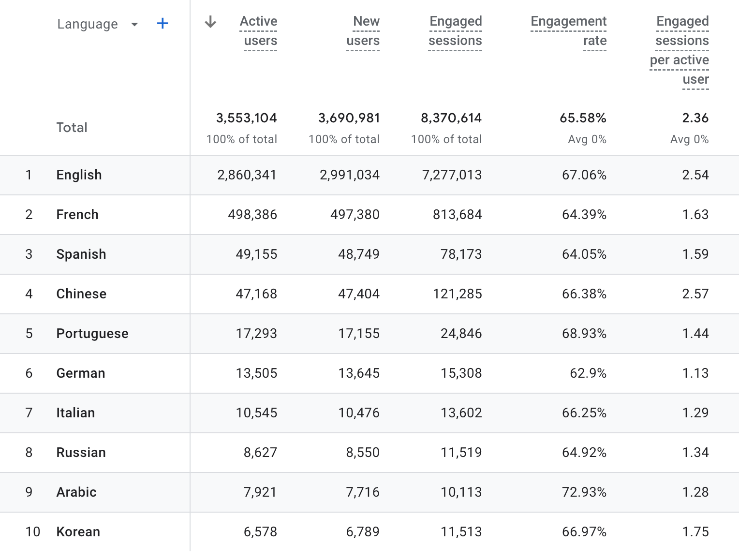The height and width of the screenshot is (560, 739).
Task: Select the French language row label
Action: point(77,215)
